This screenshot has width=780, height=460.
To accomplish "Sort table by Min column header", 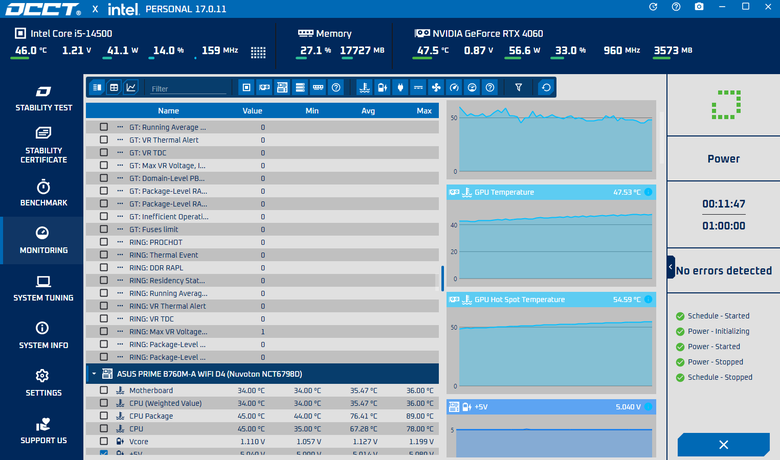I will tap(312, 111).
